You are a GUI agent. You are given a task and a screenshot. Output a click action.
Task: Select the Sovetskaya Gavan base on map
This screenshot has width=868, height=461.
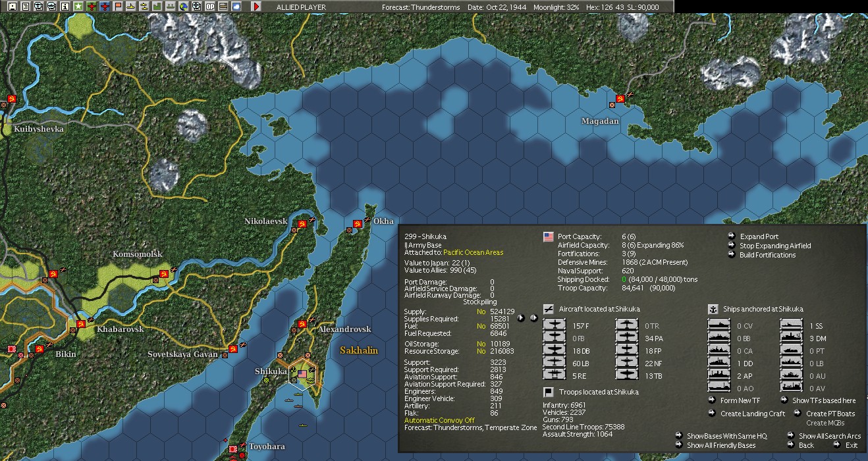pos(232,349)
